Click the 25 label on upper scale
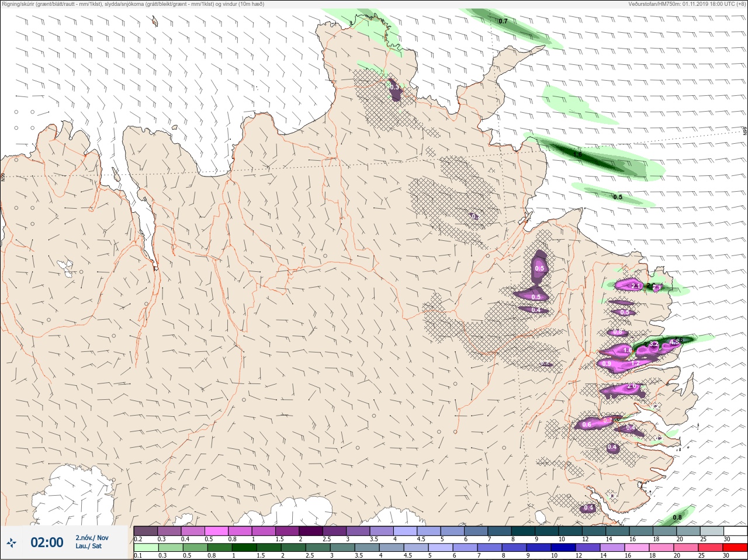 (x=702, y=539)
